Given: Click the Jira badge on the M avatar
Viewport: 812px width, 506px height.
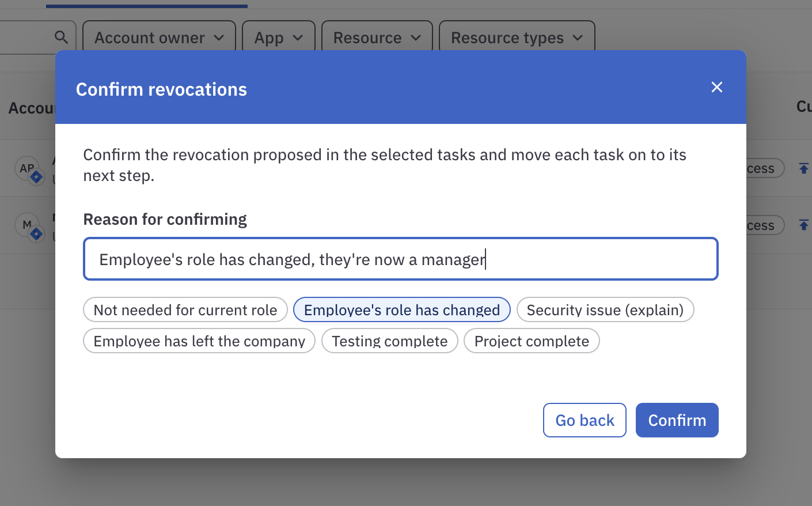Looking at the screenshot, I should [36, 232].
